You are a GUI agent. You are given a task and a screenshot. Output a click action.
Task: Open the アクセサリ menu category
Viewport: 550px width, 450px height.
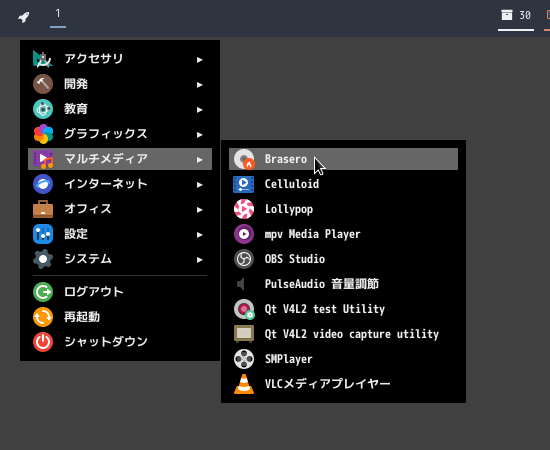120,59
